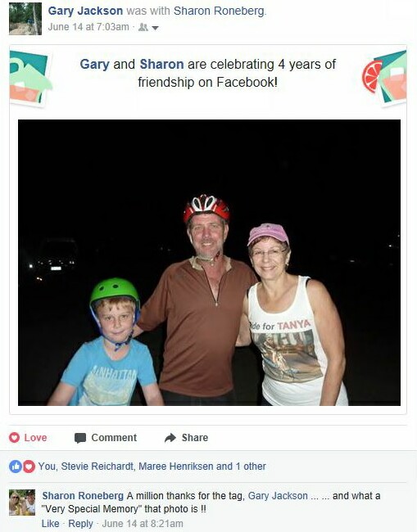The height and width of the screenshot is (532, 417).
Task: Open the friendship anniversary photo
Action: point(209,262)
